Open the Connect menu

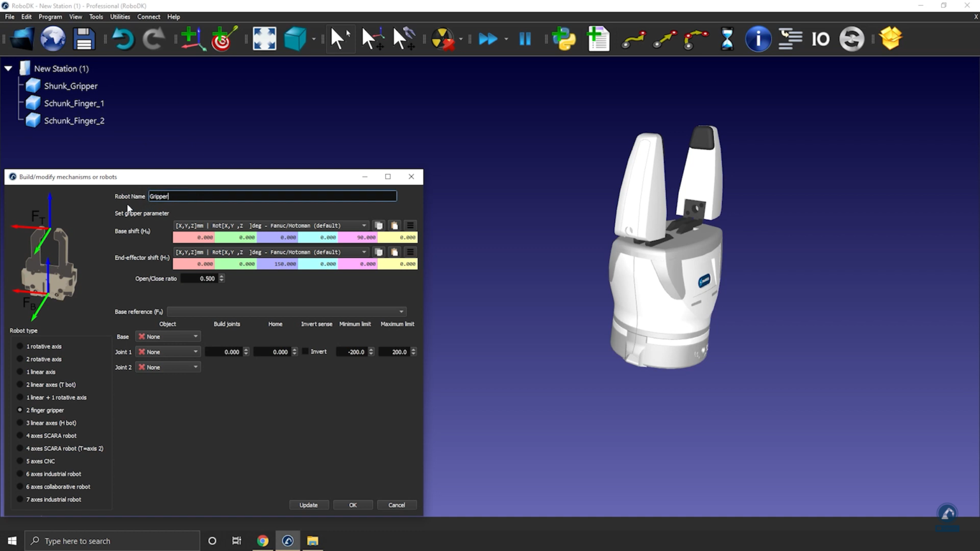(x=149, y=17)
